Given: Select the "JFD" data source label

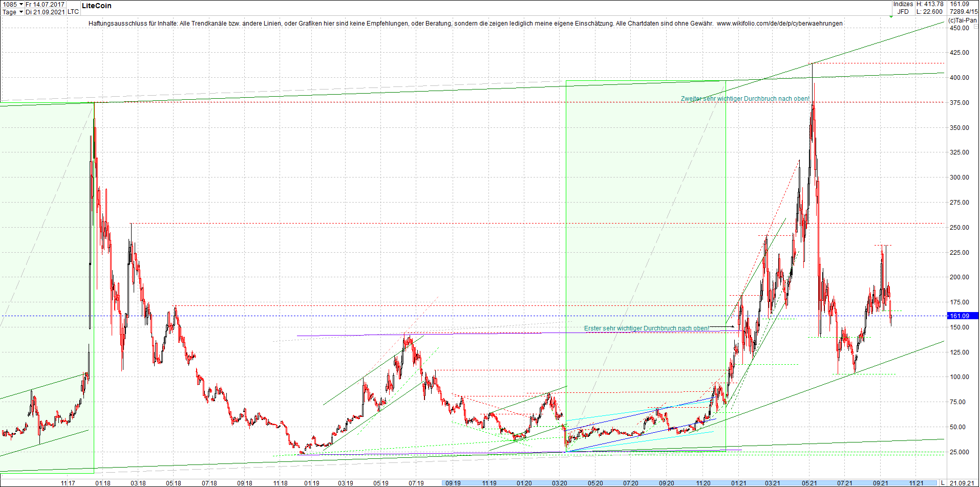Looking at the screenshot, I should (x=904, y=11).
